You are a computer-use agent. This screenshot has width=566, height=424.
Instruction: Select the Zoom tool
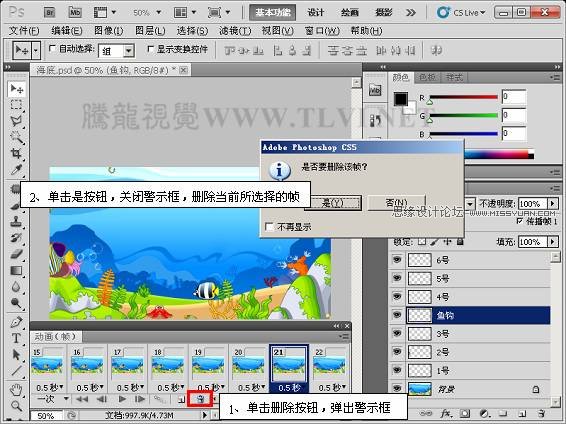tap(16, 406)
